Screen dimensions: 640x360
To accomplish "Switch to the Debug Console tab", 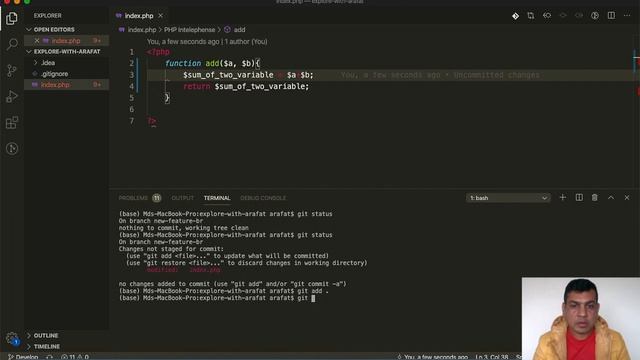I will coord(263,198).
